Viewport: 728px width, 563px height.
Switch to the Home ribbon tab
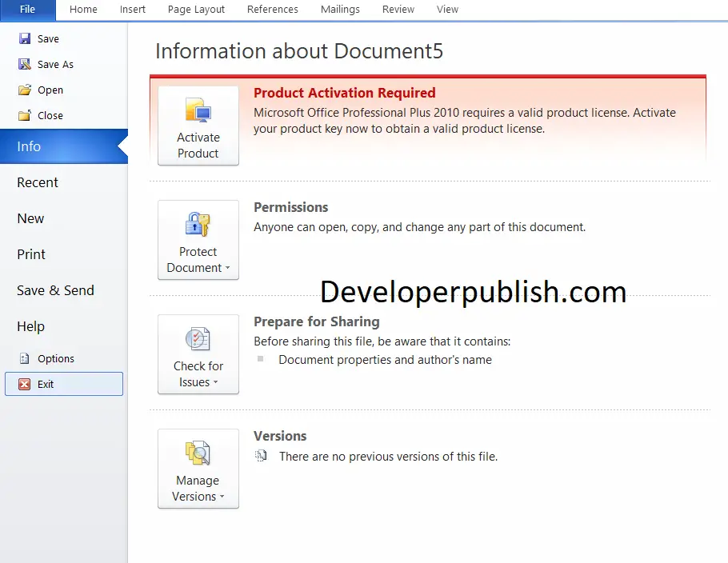83,10
